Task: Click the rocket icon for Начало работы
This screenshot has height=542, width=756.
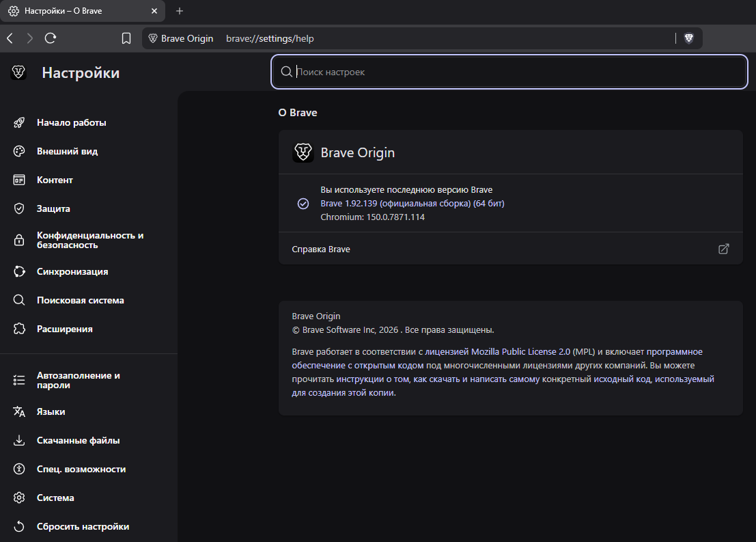Action: pos(19,122)
